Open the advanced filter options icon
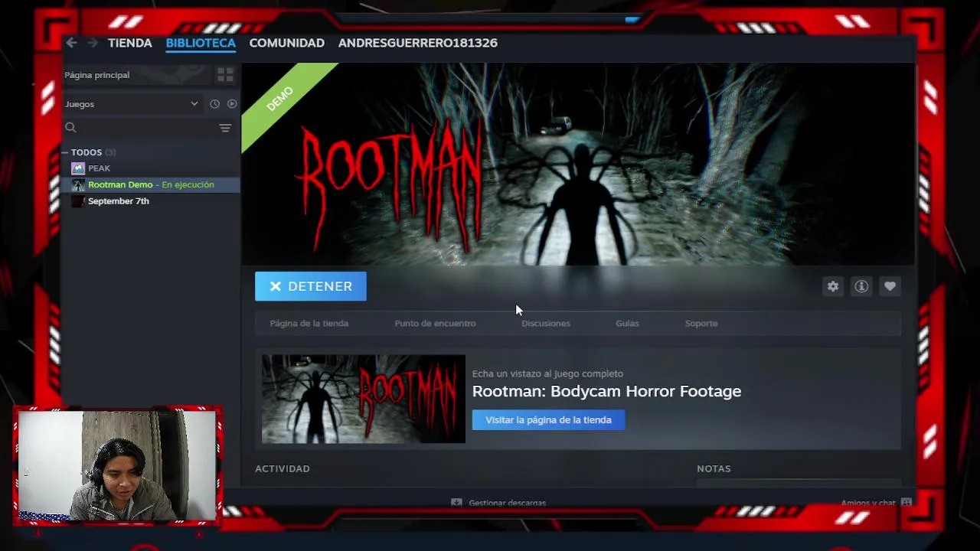 (225, 128)
